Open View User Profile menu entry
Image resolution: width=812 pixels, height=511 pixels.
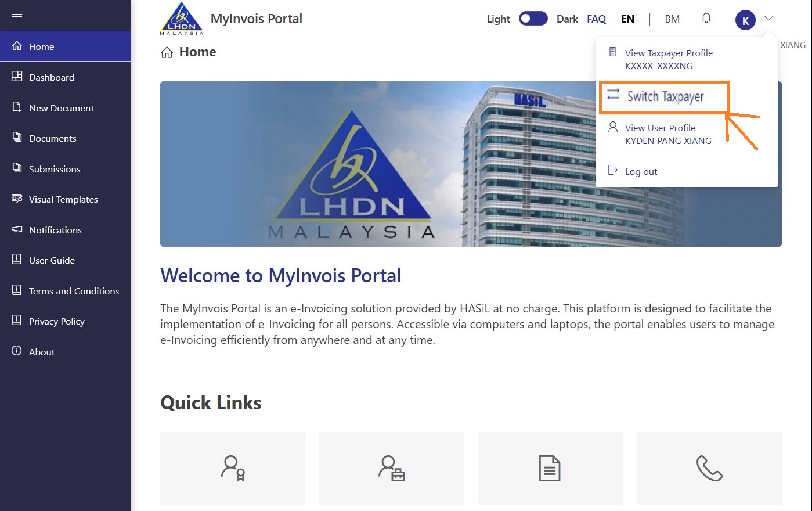(667, 134)
